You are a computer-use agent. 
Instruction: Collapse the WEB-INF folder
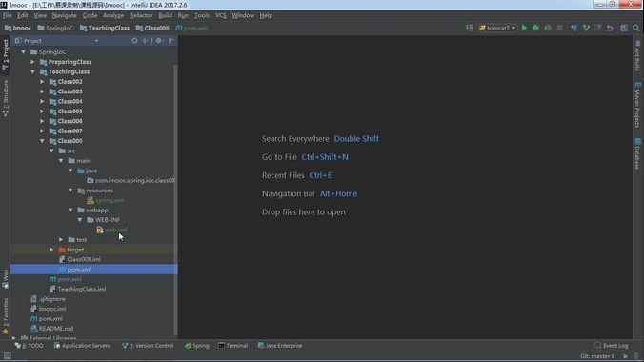[80, 220]
